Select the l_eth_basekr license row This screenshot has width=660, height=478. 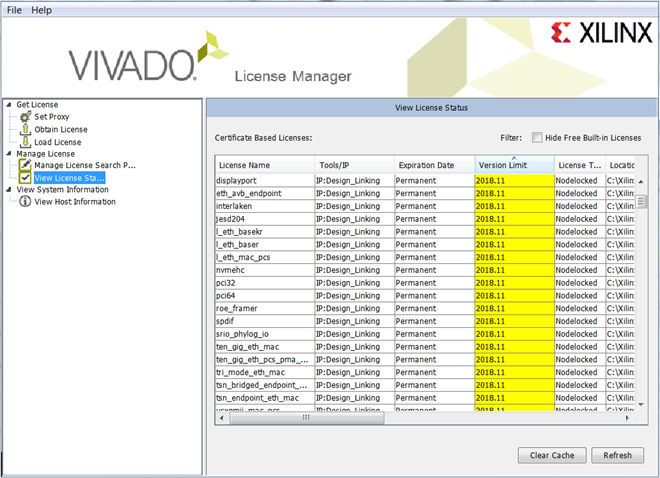(425, 231)
